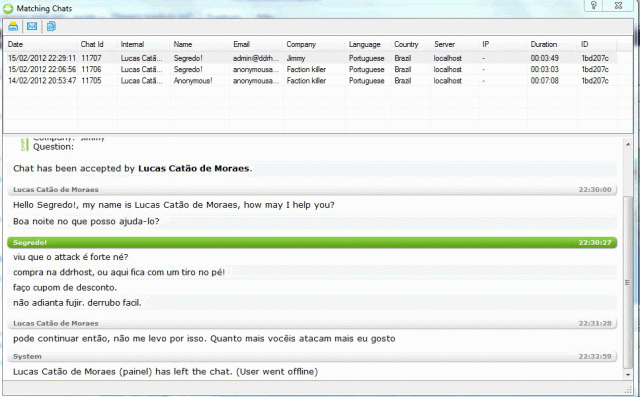Click the window resize grip corner
Viewport: 640px width, 397px height.
coord(628,390)
